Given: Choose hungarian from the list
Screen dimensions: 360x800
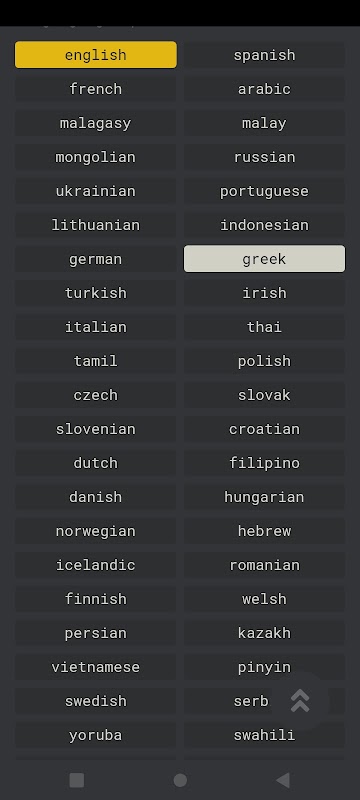Looking at the screenshot, I should [264, 496].
